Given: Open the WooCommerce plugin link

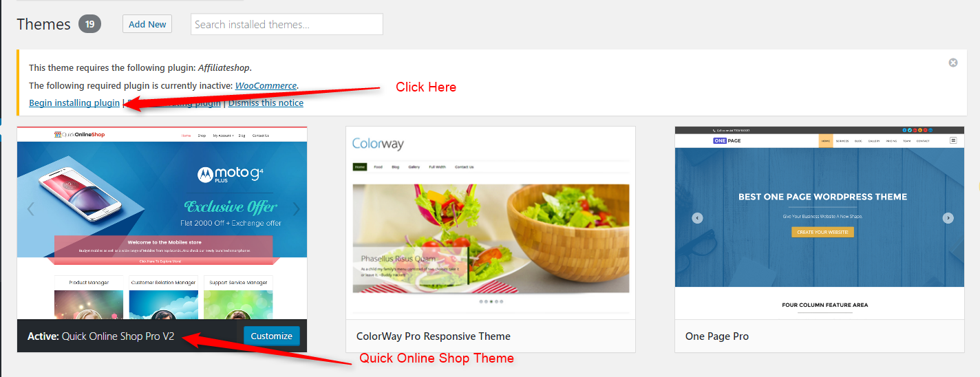Looking at the screenshot, I should pos(266,85).
